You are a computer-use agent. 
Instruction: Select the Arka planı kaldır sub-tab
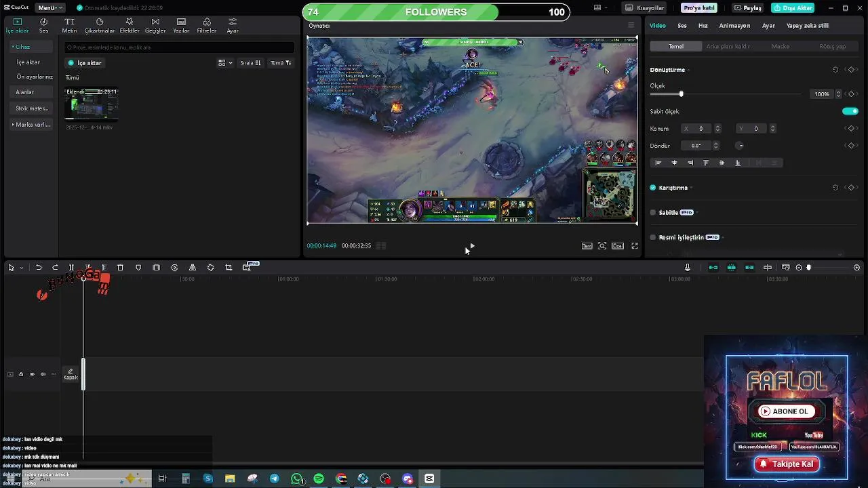tap(728, 47)
